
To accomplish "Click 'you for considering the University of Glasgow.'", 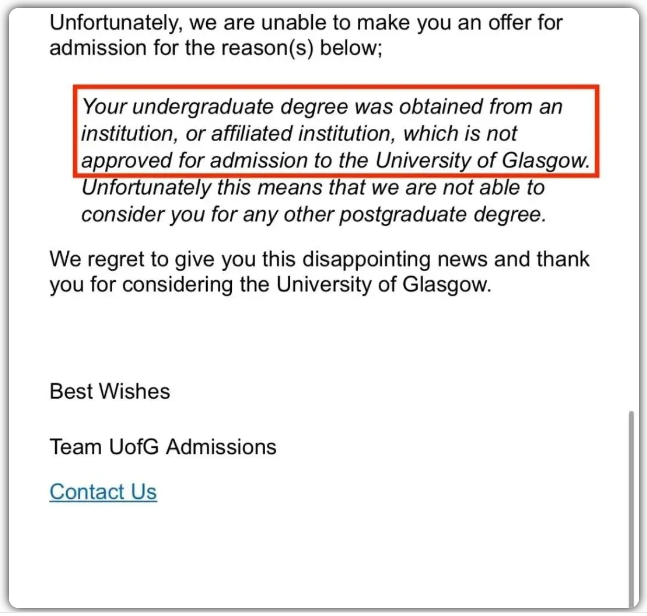I will [x=270, y=285].
